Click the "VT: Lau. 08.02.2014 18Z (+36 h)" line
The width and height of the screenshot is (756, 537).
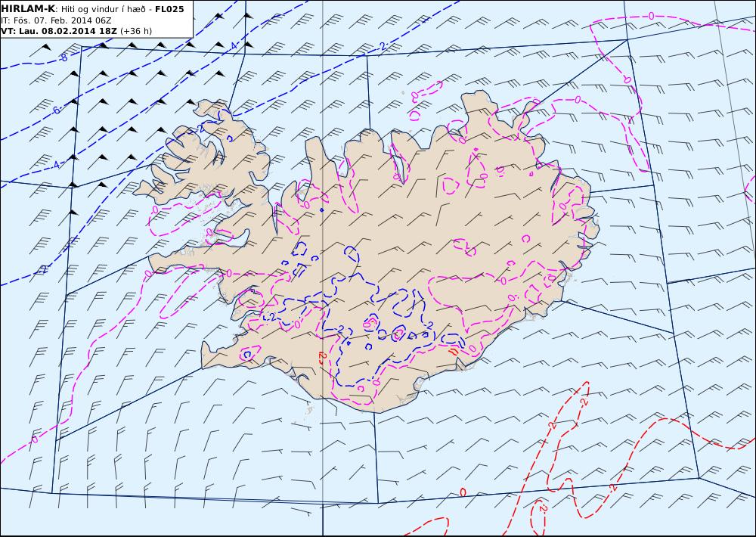click(76, 31)
